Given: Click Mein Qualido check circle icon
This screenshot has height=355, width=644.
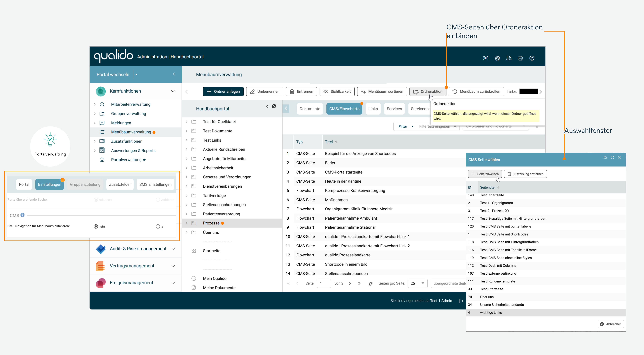Looking at the screenshot, I should pyautogui.click(x=194, y=278).
